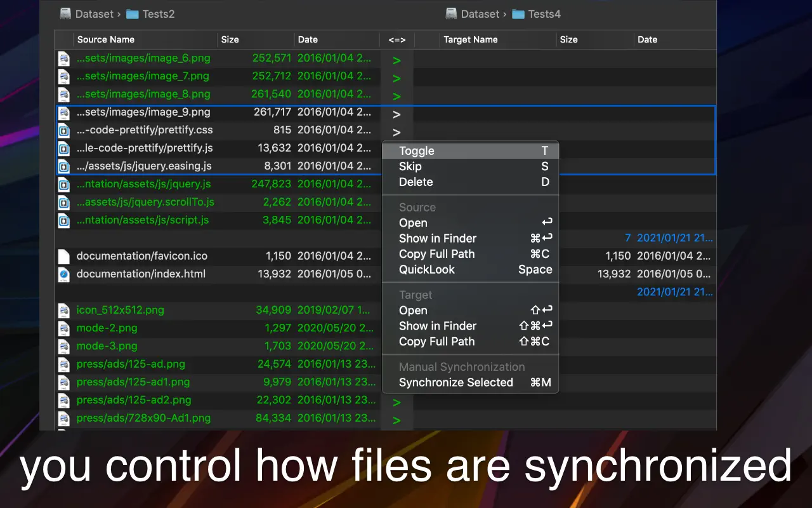Click the Tests4 folder icon in target path
Viewport: 812px width, 508px height.
518,14
